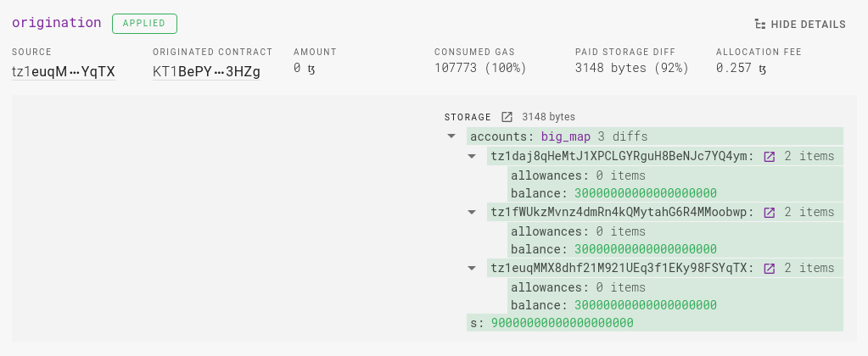The width and height of the screenshot is (868, 356).
Task: Click the origination operation title
Action: pyautogui.click(x=57, y=23)
